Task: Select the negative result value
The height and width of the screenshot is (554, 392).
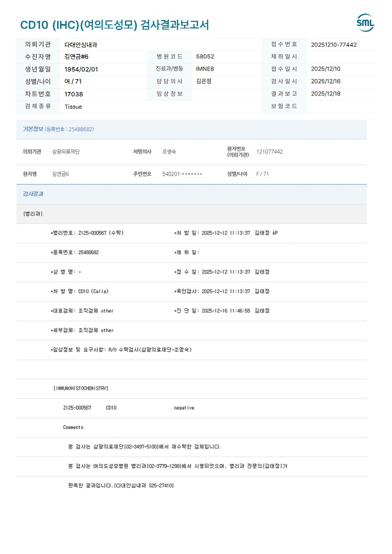Action: click(184, 408)
